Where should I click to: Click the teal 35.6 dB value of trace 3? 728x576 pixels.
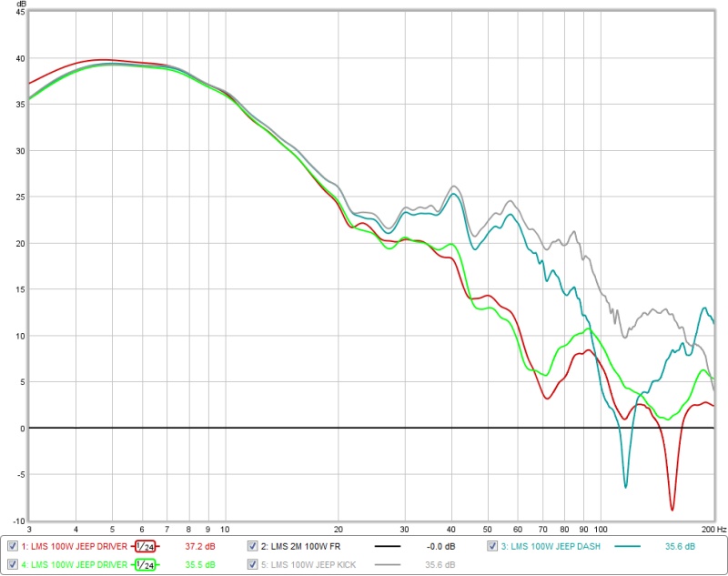680,546
